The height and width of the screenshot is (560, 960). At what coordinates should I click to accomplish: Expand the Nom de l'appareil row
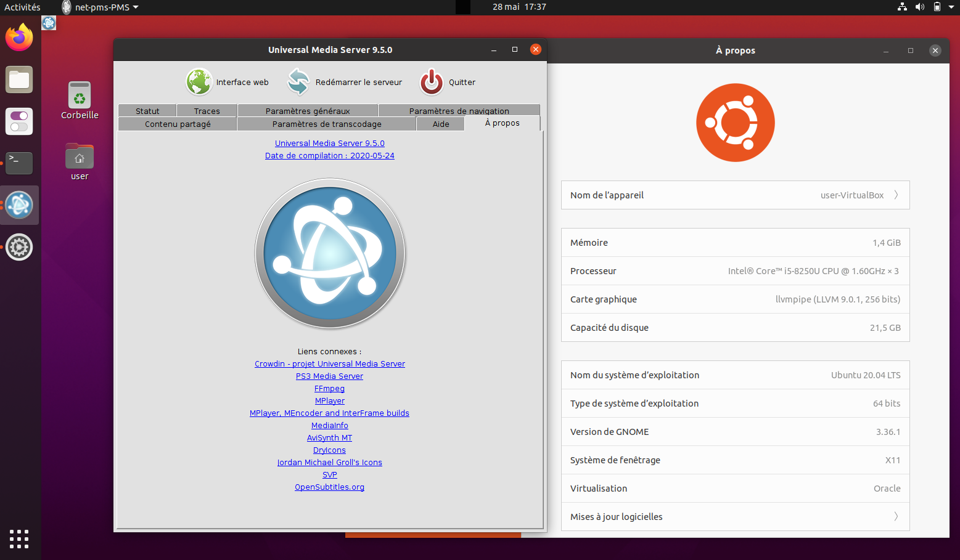point(735,195)
